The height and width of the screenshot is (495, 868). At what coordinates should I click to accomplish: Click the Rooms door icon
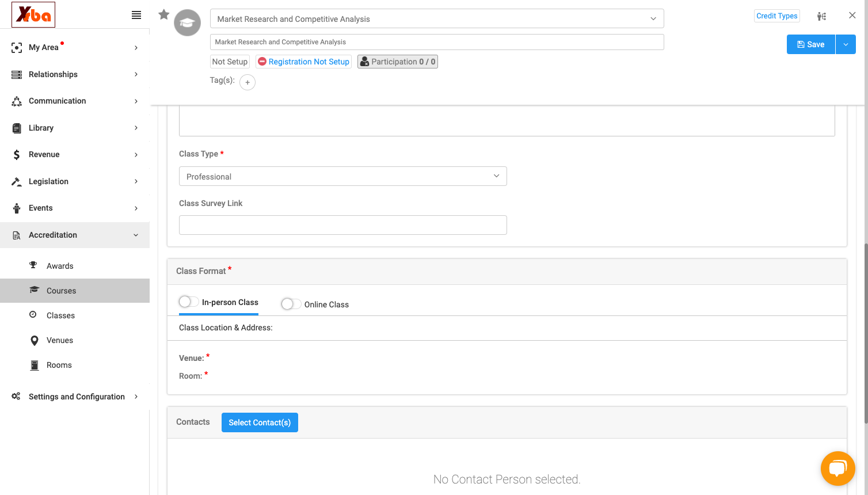[x=35, y=365]
